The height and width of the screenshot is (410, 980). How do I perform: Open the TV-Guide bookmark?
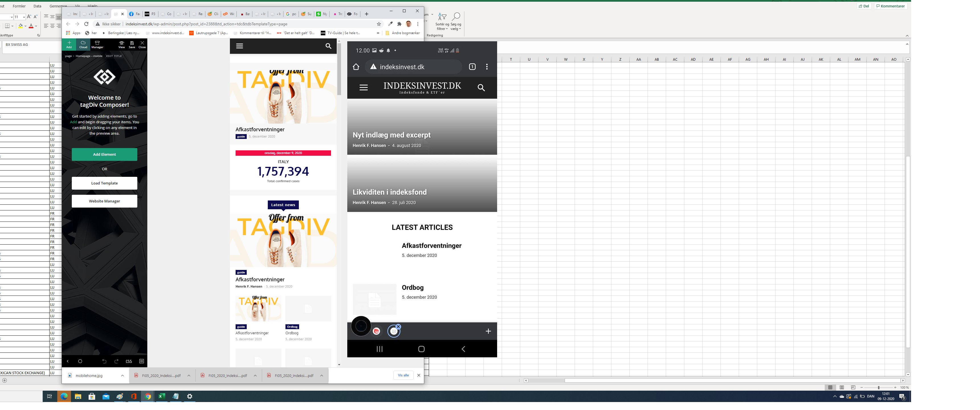coord(340,33)
